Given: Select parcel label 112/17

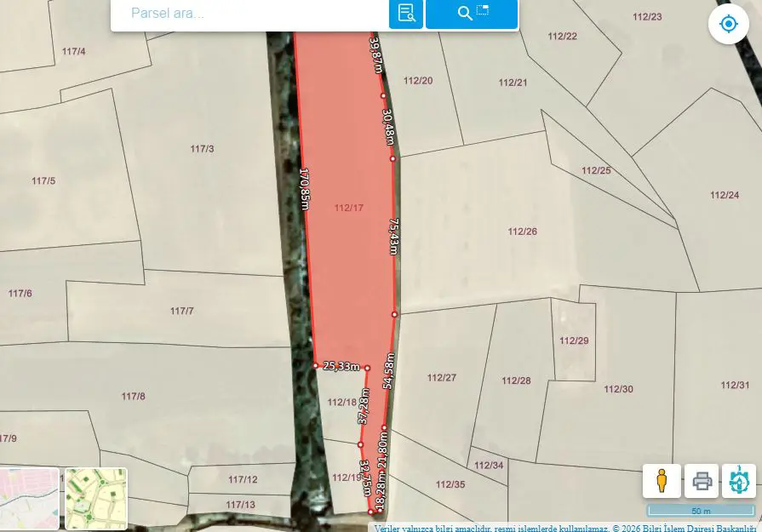Looking at the screenshot, I should [349, 208].
